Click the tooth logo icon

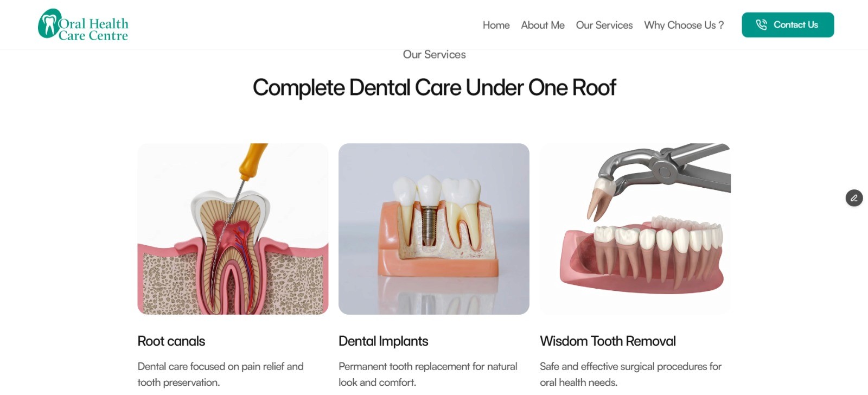tap(48, 23)
